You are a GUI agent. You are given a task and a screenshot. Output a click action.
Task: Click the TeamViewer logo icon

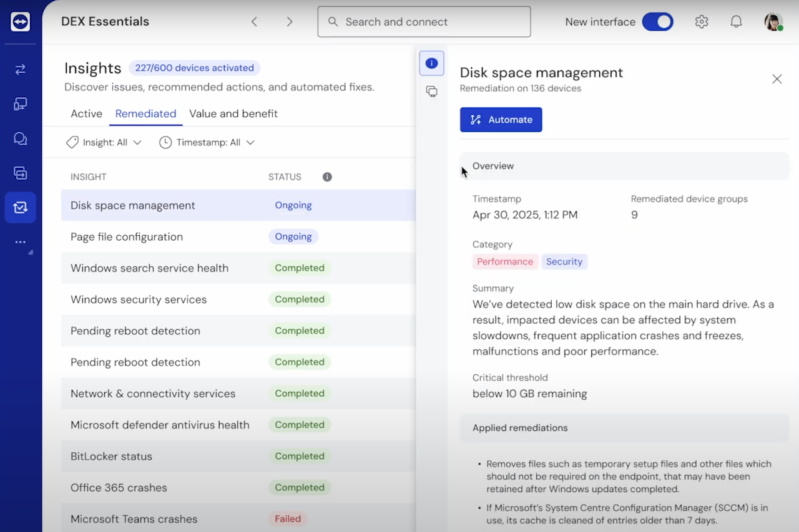(20, 22)
